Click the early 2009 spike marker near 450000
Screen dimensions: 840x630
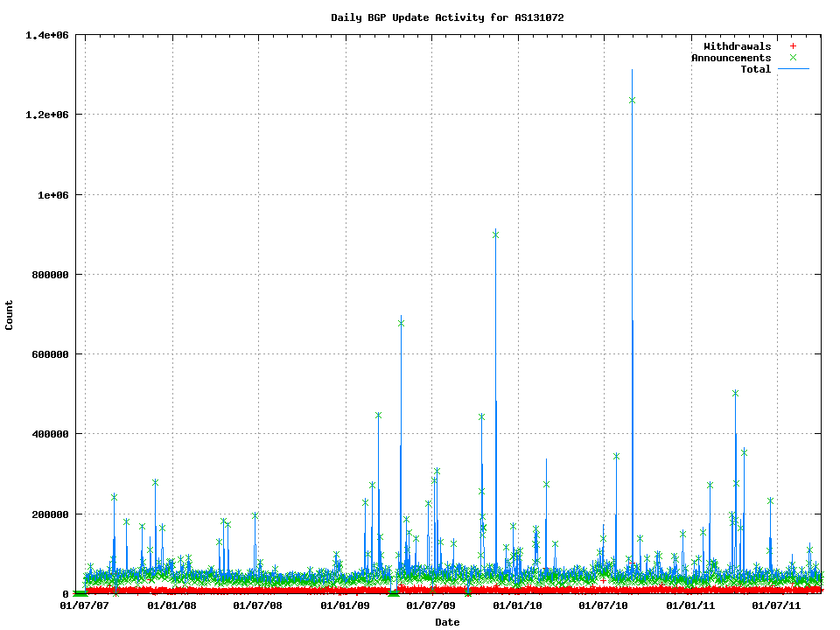(378, 416)
